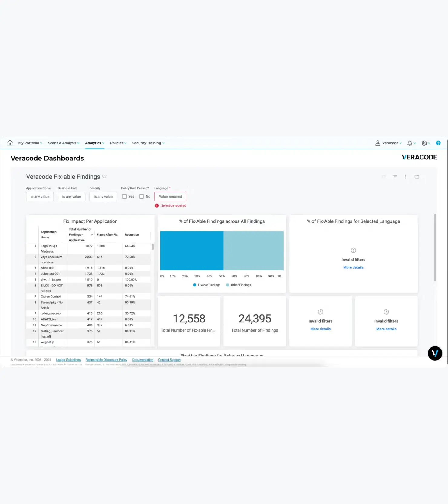Open the Scans & Analysis menu
The image size is (448, 504).
click(x=64, y=143)
